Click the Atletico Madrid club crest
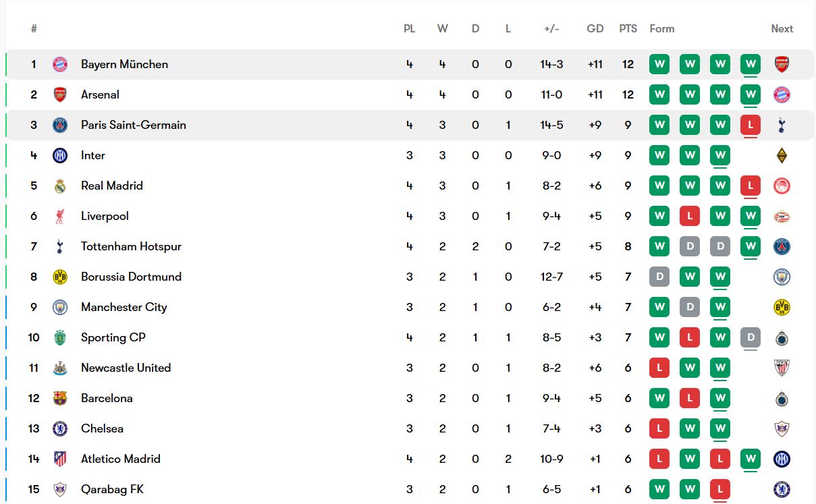The height and width of the screenshot is (504, 816). pyautogui.click(x=60, y=459)
